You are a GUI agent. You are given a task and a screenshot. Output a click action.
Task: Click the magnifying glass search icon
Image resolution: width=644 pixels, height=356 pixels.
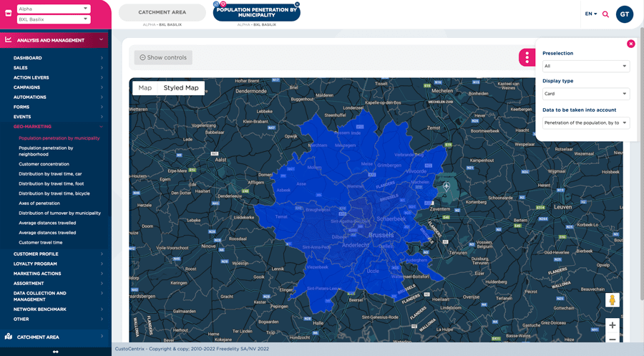pyautogui.click(x=605, y=14)
